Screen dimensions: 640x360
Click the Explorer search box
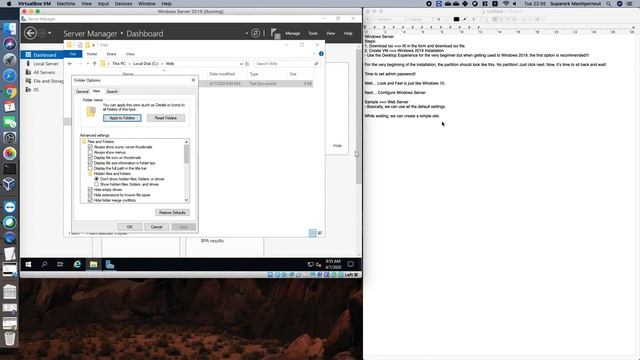pos(286,64)
